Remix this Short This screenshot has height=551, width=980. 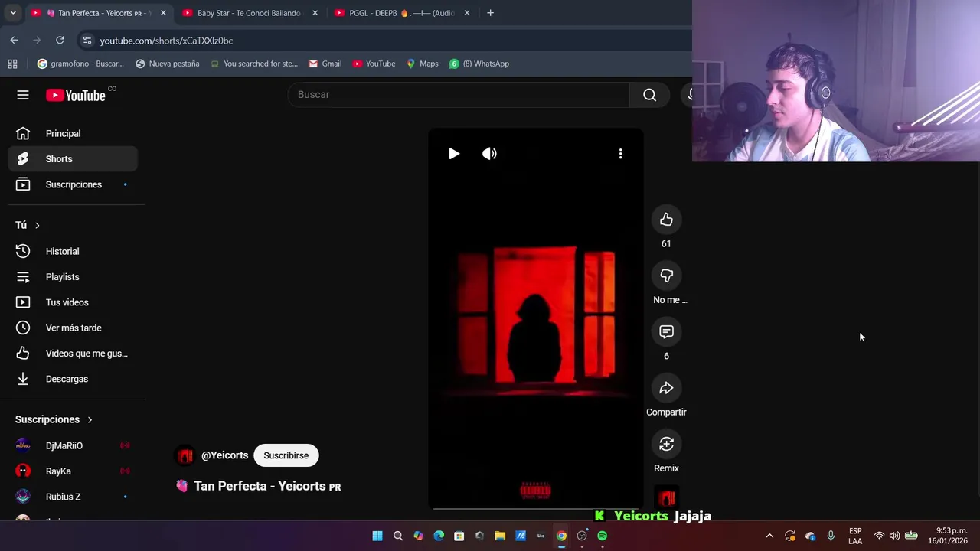(666, 444)
